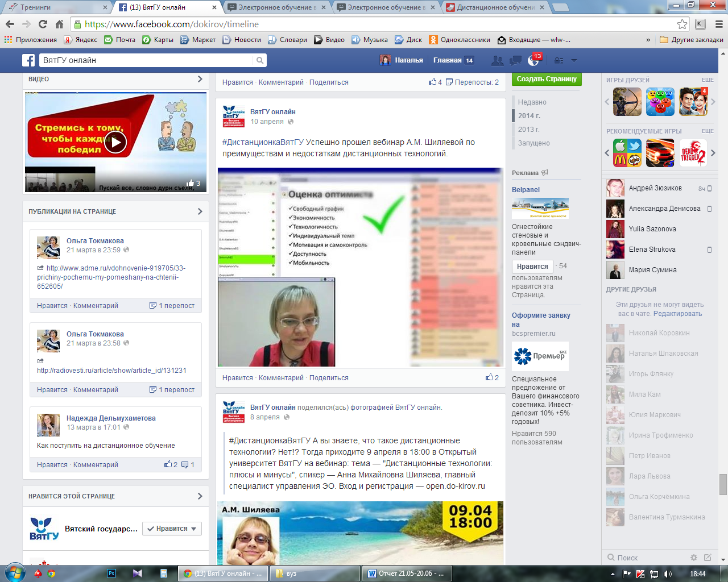728x582 pixels.
Task: Open Dead Trigger 2 game icon
Action: [x=693, y=152]
